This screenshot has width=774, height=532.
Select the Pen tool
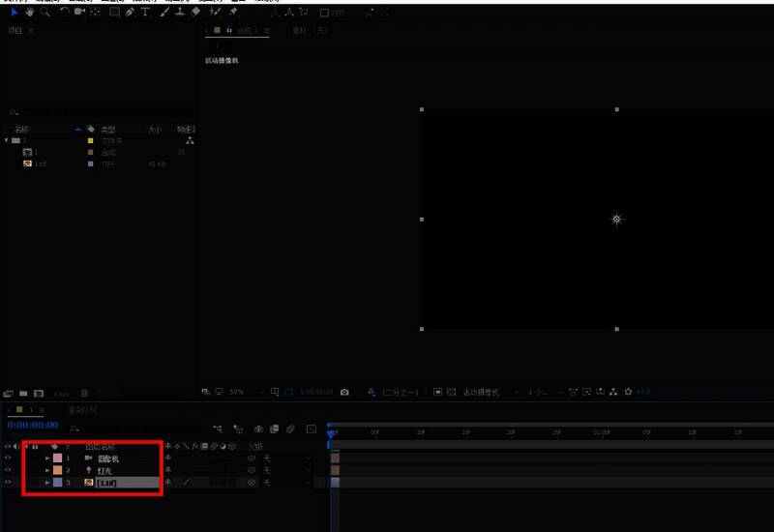(x=130, y=12)
